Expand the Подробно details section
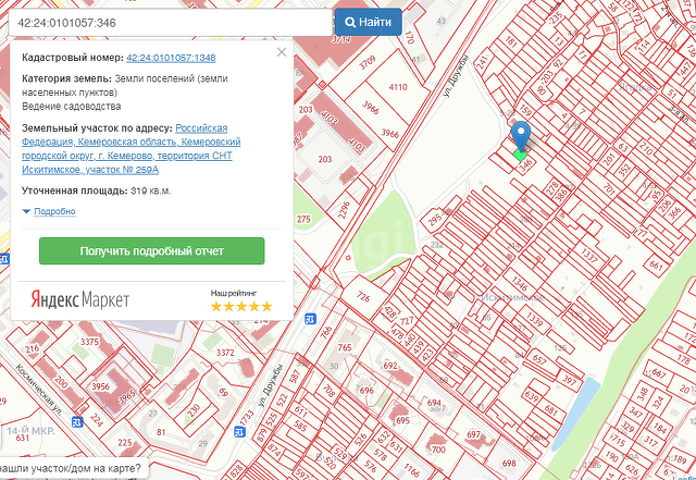This screenshot has height=480, width=696. coord(55,211)
